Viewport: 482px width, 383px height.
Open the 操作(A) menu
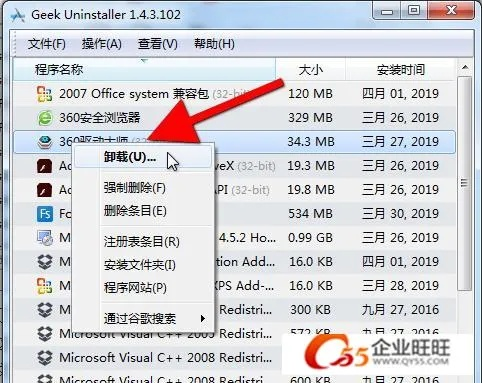coord(102,44)
